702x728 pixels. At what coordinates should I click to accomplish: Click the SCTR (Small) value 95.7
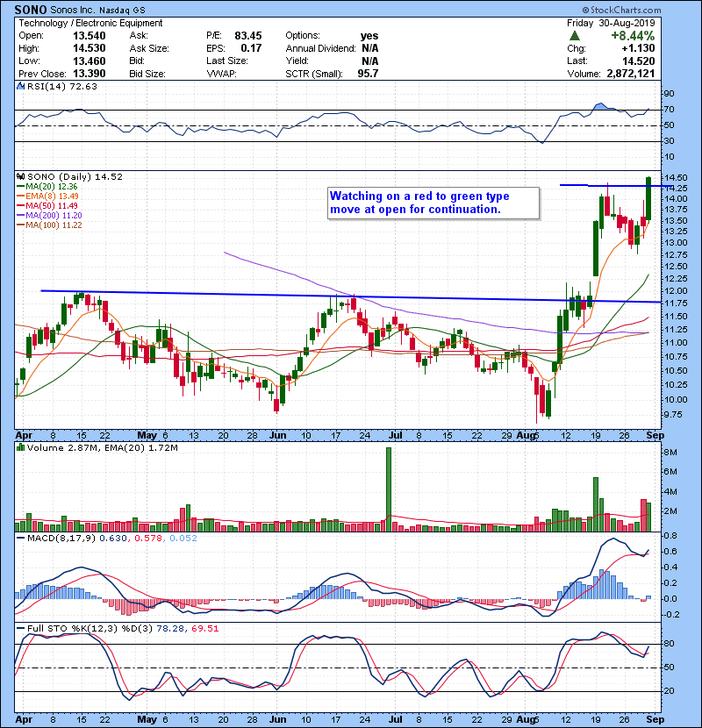tap(368, 74)
